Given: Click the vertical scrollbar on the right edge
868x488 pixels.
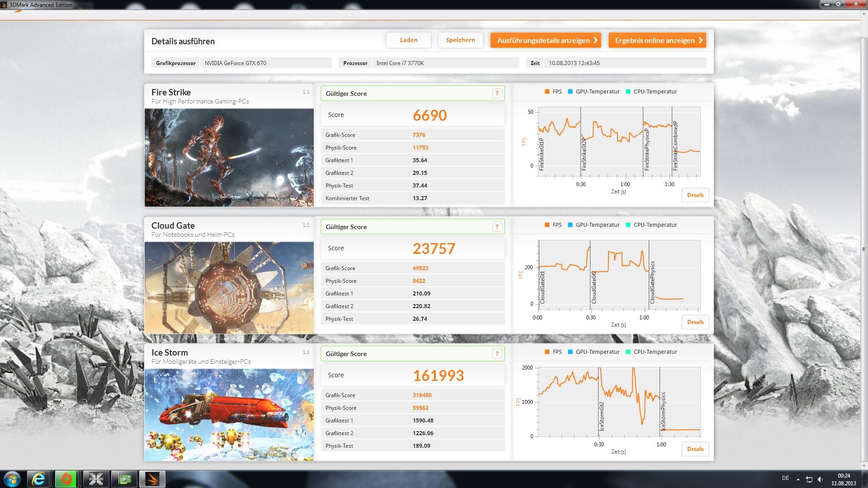Looking at the screenshot, I should click(864, 249).
